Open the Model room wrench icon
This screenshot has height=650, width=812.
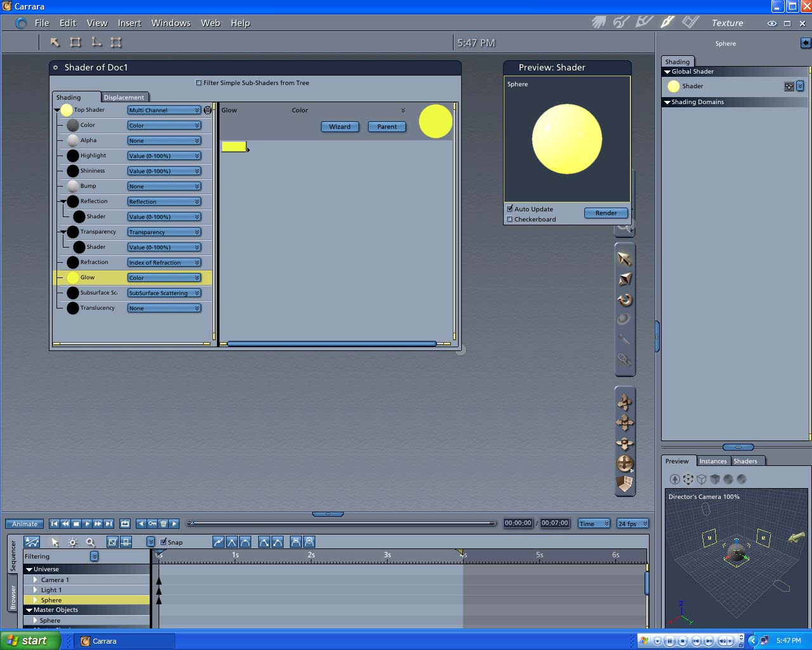(x=622, y=22)
